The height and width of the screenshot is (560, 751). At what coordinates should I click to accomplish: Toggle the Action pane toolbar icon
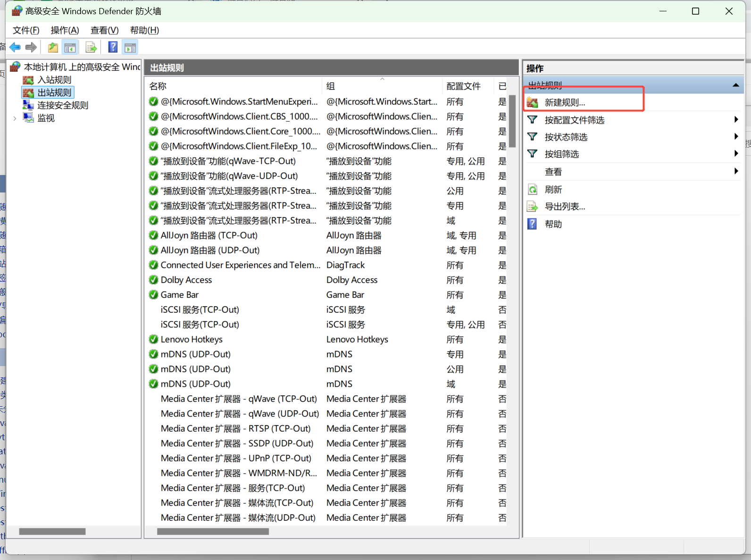coord(130,47)
